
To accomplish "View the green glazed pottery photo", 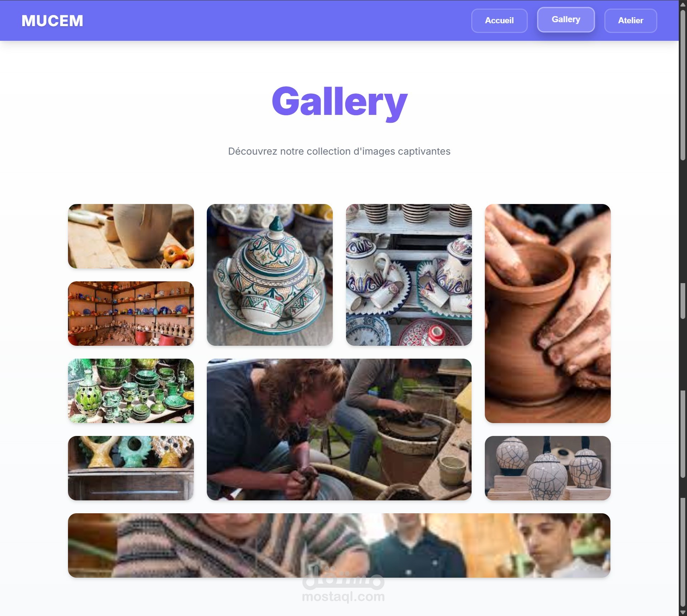I will (131, 391).
